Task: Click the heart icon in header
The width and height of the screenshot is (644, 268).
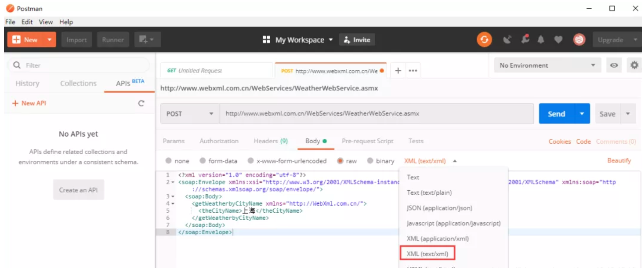Action: (558, 40)
